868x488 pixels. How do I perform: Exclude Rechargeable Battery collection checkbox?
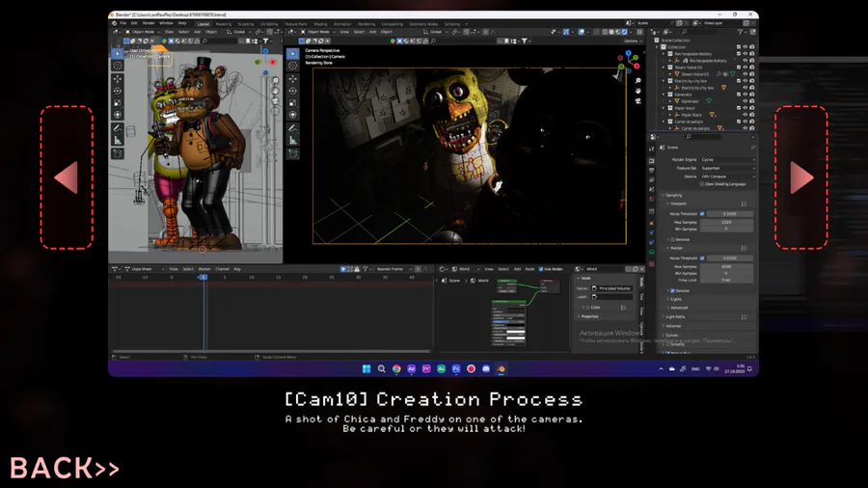[x=739, y=54]
